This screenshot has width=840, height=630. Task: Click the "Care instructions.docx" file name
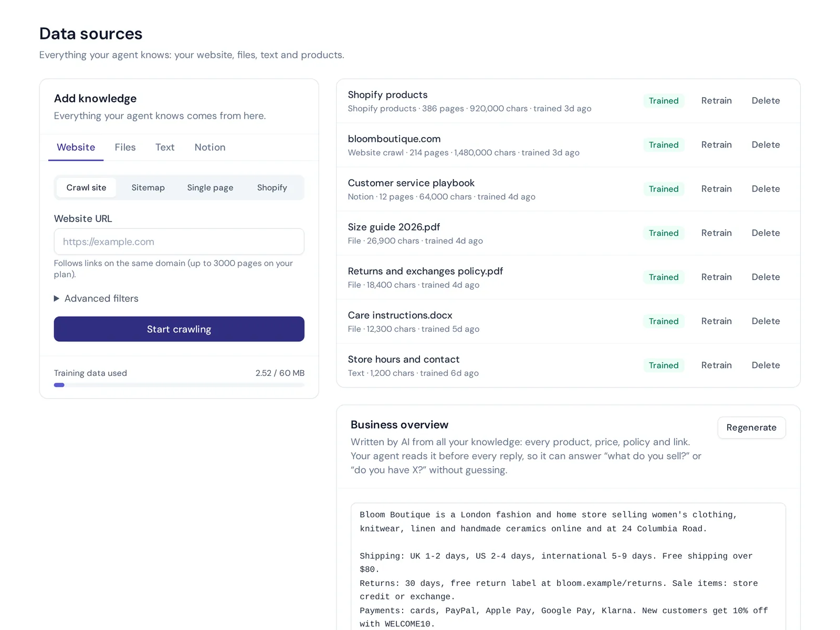(x=400, y=316)
